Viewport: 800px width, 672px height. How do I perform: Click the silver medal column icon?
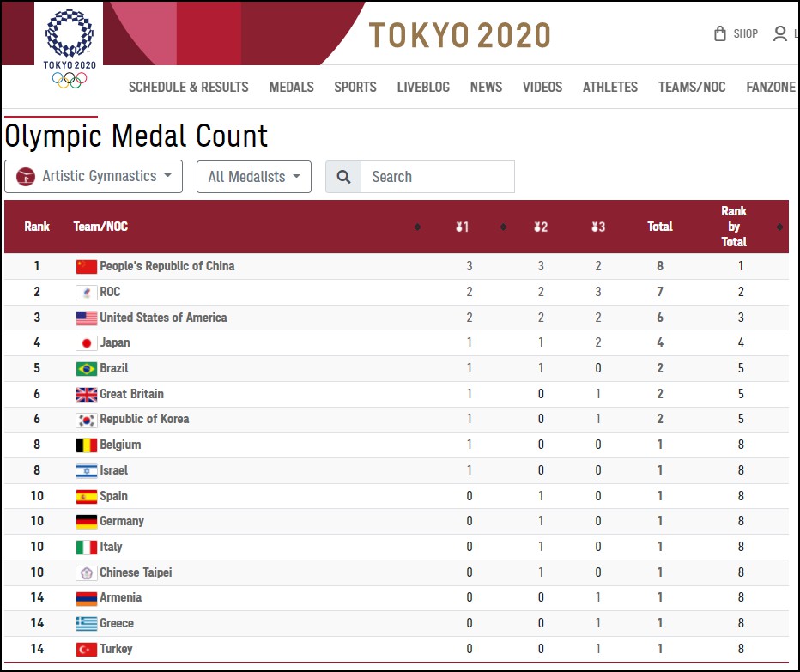[x=540, y=227]
